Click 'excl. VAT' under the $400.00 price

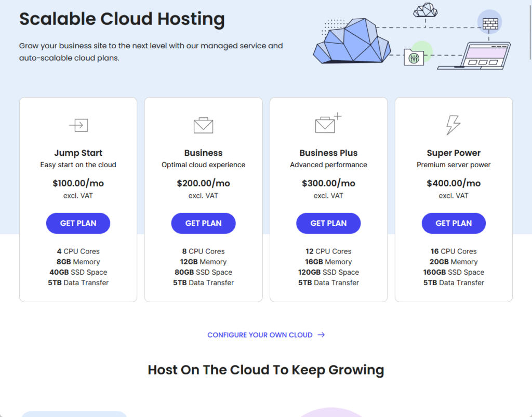[454, 196]
